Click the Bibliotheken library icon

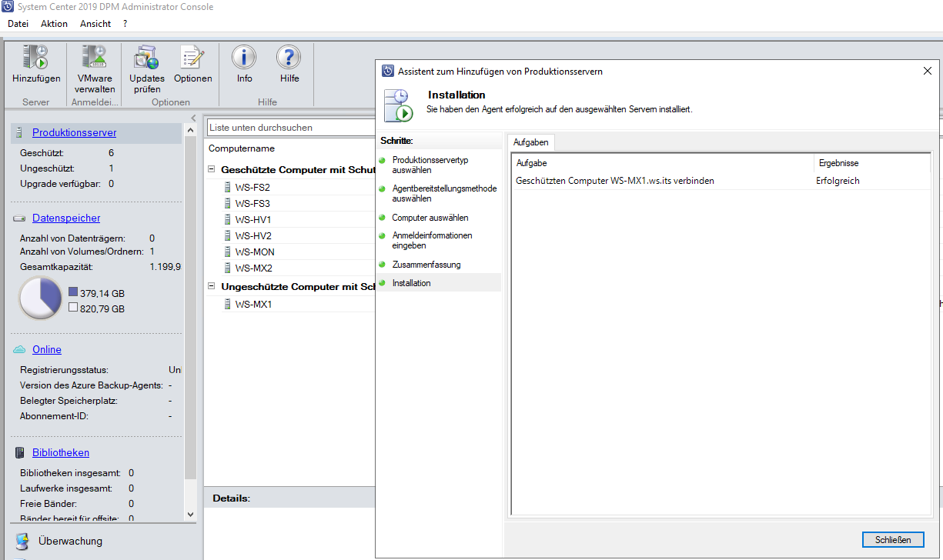(x=19, y=453)
